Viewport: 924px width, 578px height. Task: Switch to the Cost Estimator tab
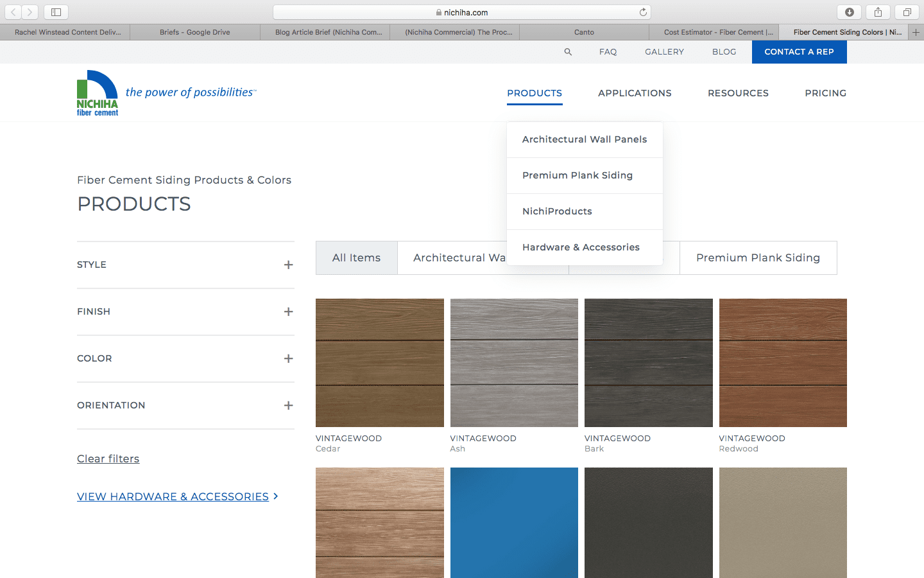(714, 32)
